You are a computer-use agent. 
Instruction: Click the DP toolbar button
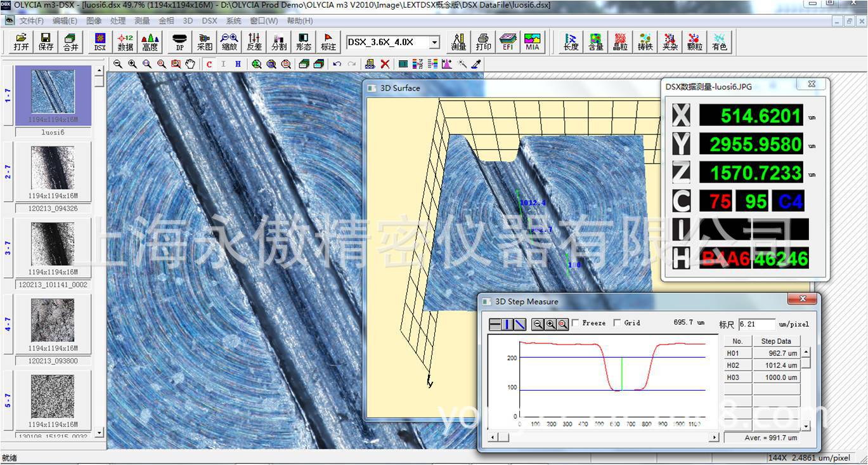(179, 42)
